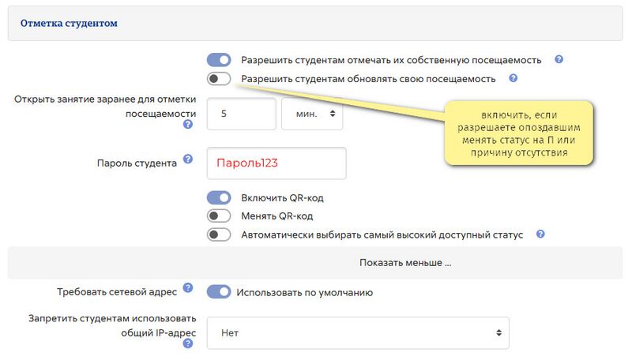Turn off the 'Включить QR-код' switch
Viewport: 632px width, 364px height.
(219, 197)
